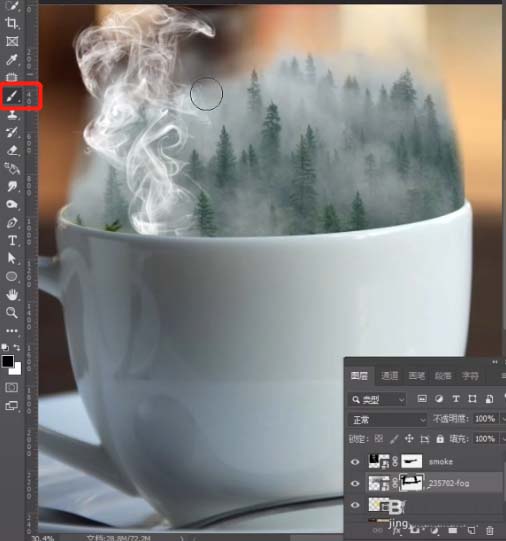
Task: Select the Crop tool
Action: [12, 23]
